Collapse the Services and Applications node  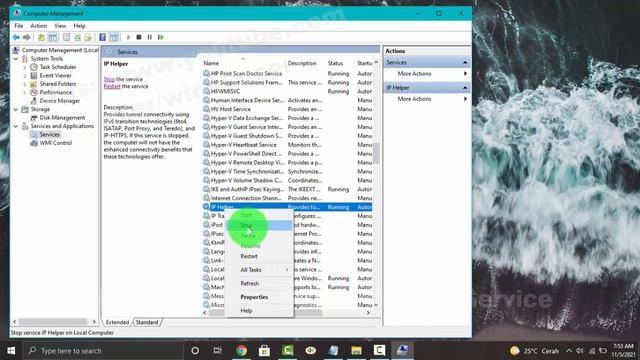point(16,126)
